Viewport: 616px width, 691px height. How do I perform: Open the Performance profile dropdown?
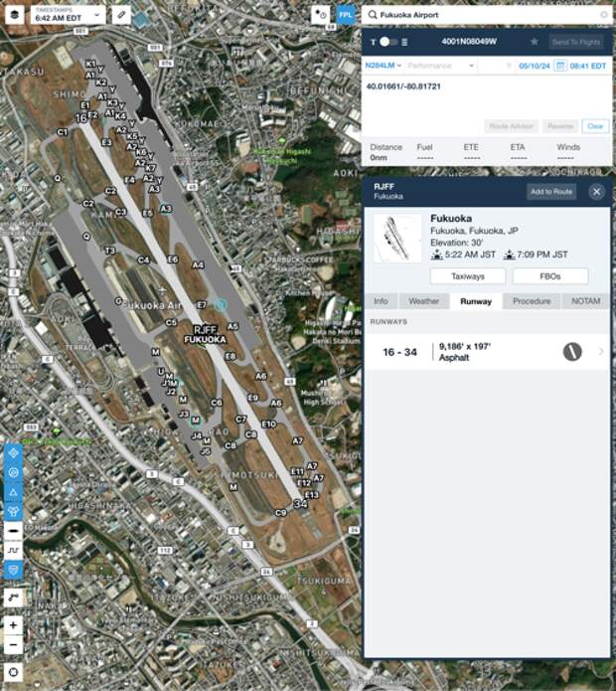(x=440, y=66)
